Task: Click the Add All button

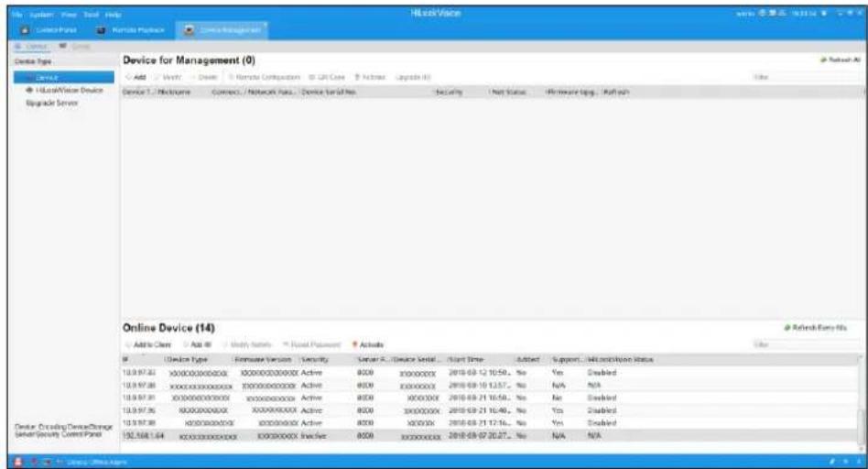Action: click(198, 344)
